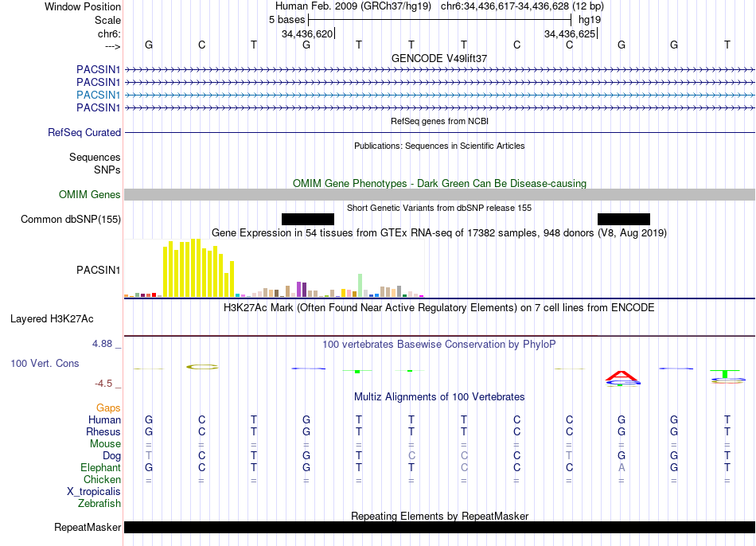Screen dimensions: 756x546
Task: Click Short Genetic Variants from dbSNP title
Action: coord(439,208)
